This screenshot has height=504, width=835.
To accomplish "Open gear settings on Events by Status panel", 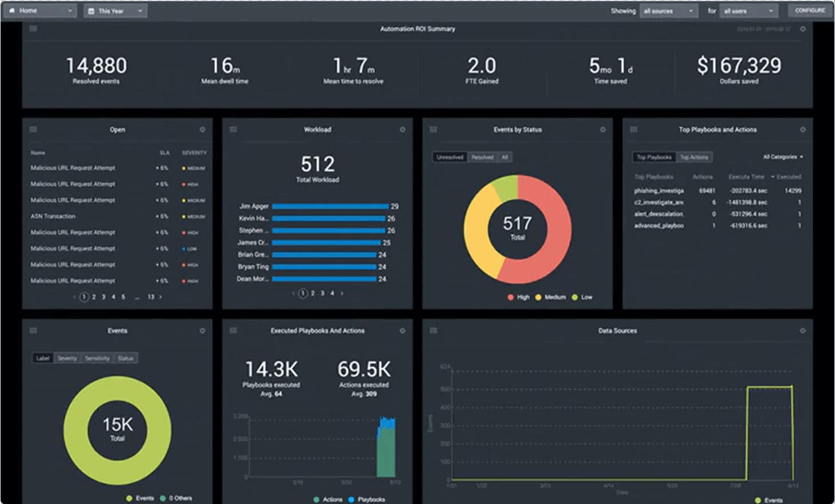I will pos(603,130).
